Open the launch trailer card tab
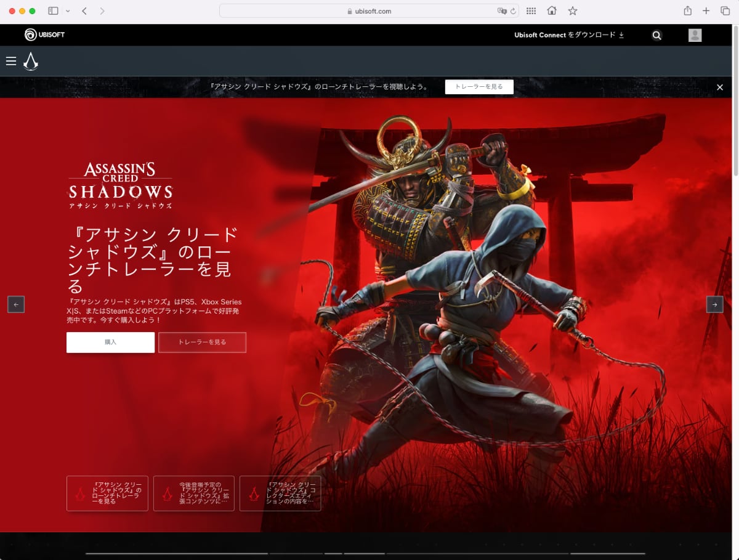This screenshot has width=739, height=560. point(107,493)
